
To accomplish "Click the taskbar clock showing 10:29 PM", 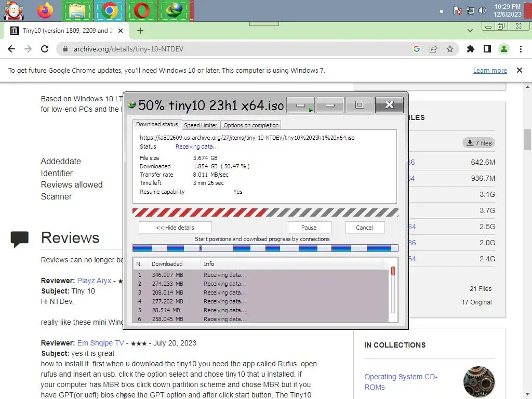I will [507, 10].
